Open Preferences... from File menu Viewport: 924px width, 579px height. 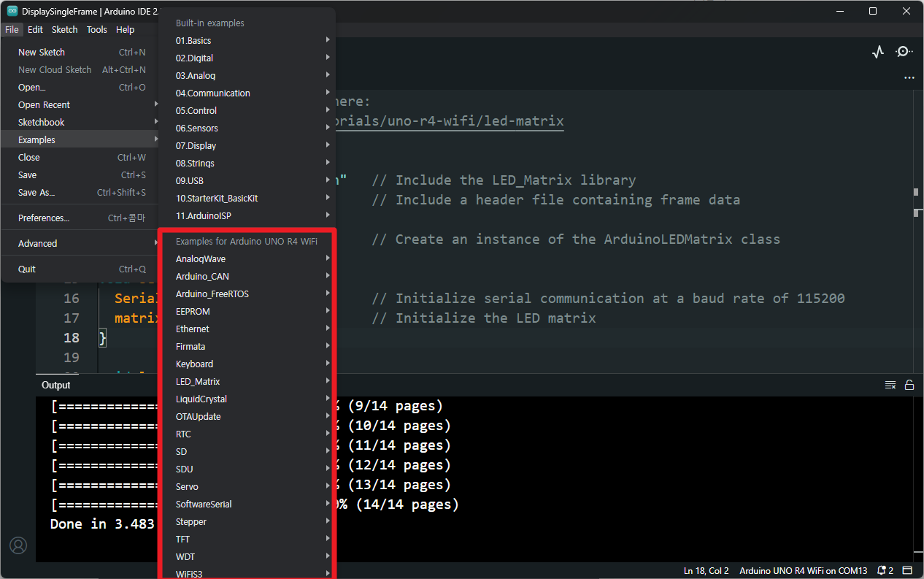(80, 218)
